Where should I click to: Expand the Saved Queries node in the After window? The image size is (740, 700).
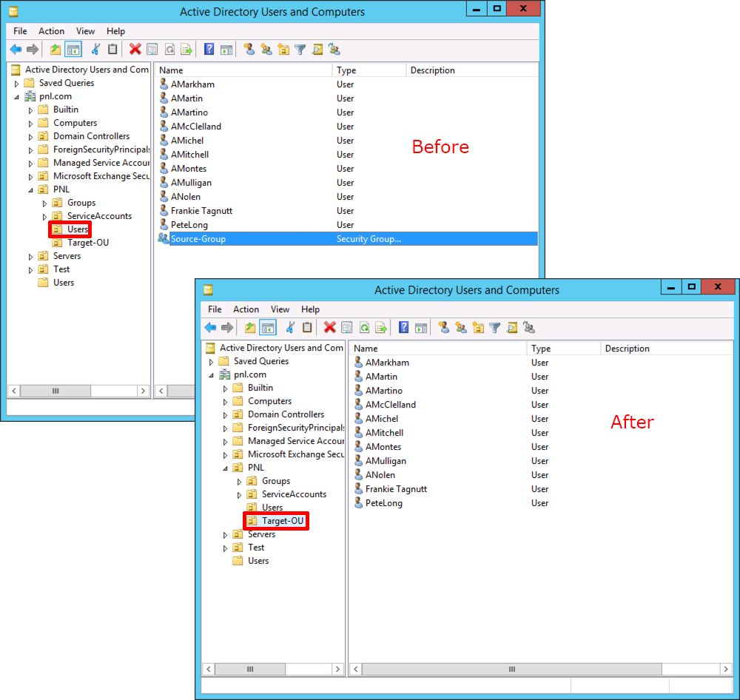(212, 362)
